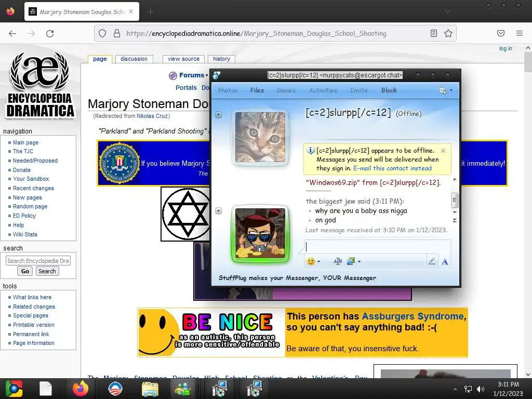This screenshot has height=399, width=532.
Task: Click E-mail this contact instead link
Action: pyautogui.click(x=392, y=168)
